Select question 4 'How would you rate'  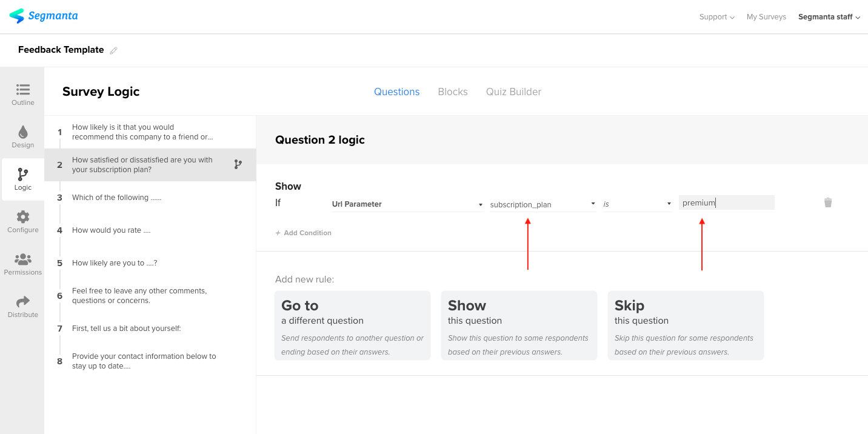pos(150,230)
